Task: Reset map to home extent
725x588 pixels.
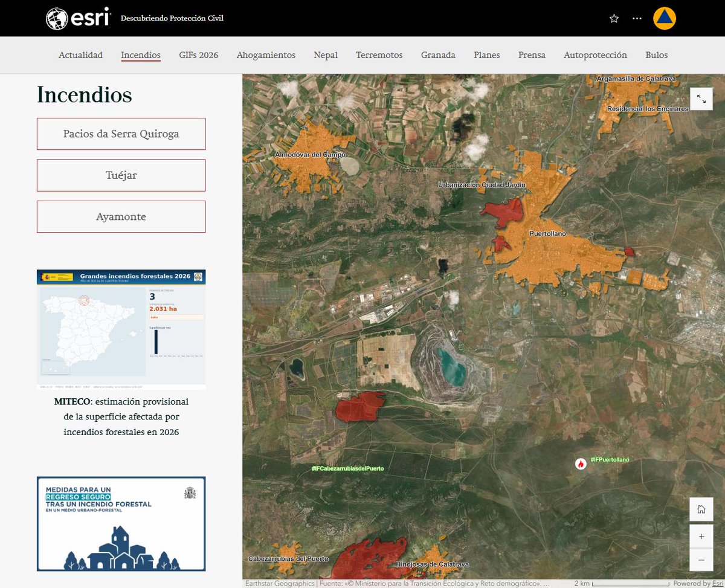Action: pos(701,509)
